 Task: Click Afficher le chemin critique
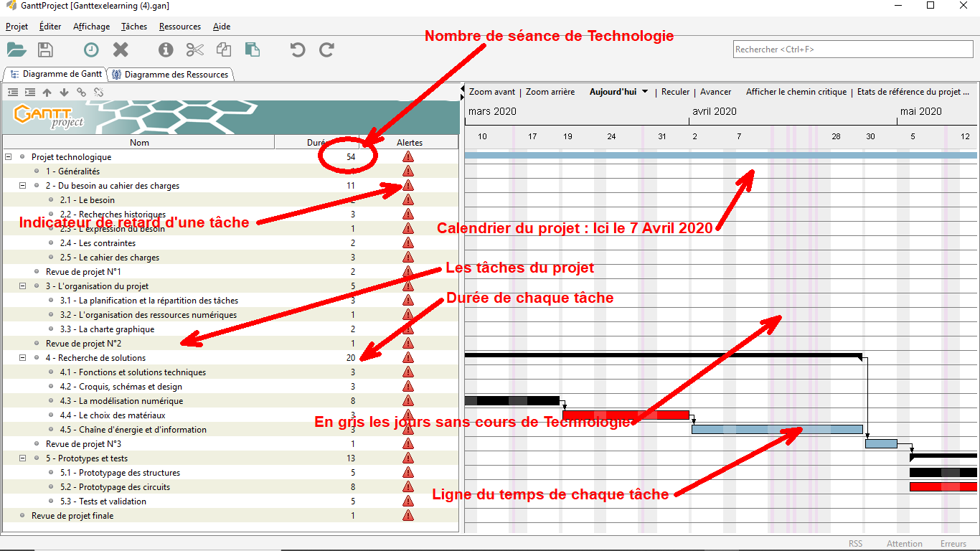click(x=796, y=92)
